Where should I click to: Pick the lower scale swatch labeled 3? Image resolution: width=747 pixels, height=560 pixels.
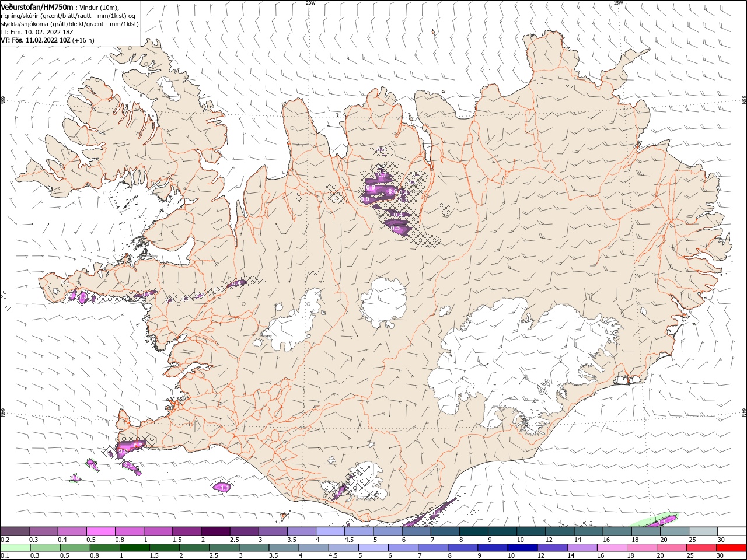point(253,548)
